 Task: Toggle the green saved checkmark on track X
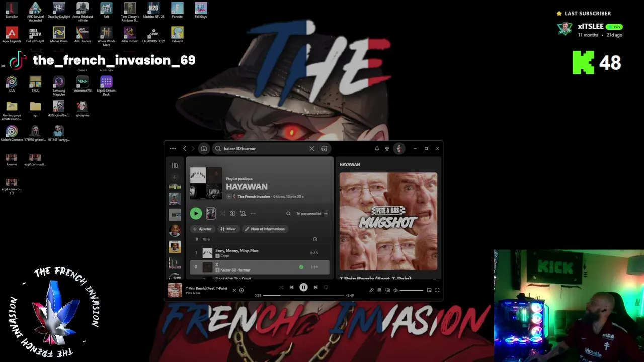(301, 267)
